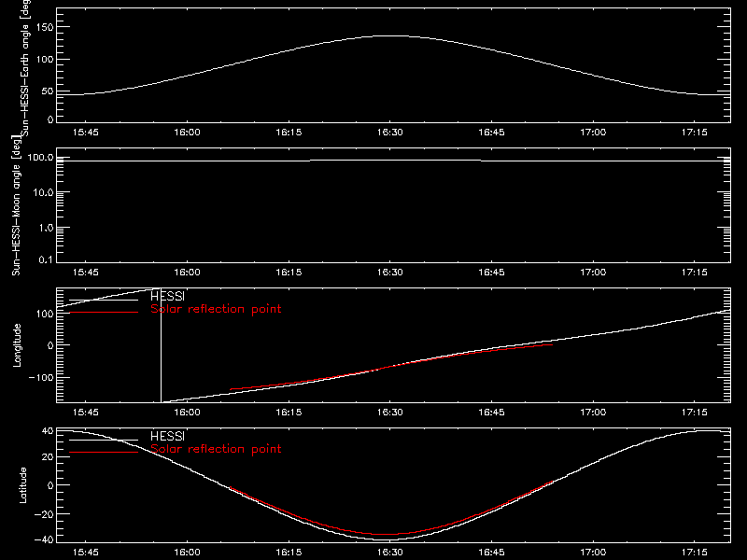This screenshot has width=747, height=560.
Task: Click the 1.0 tick on Moon angle axis
Action: (x=46, y=228)
